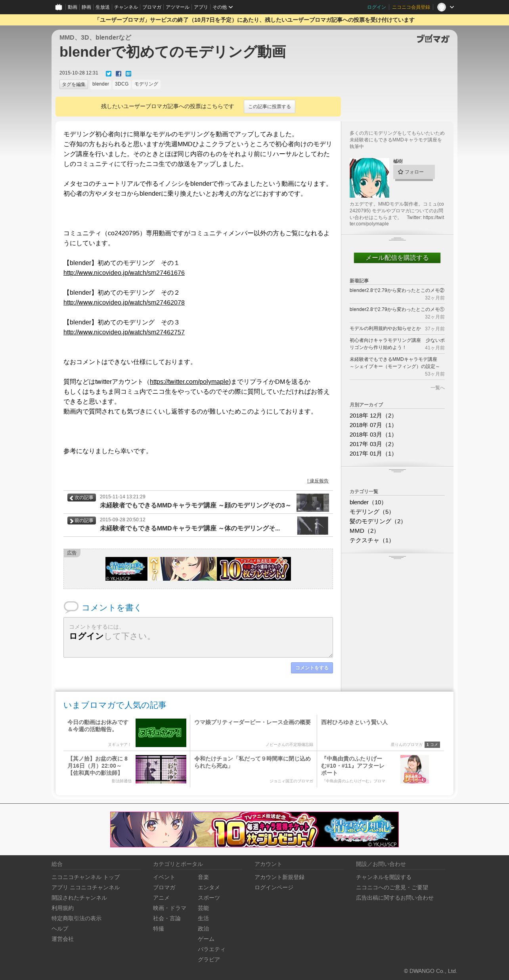Click メール配信を購読する button
The width and height of the screenshot is (509, 980).
coord(397,258)
